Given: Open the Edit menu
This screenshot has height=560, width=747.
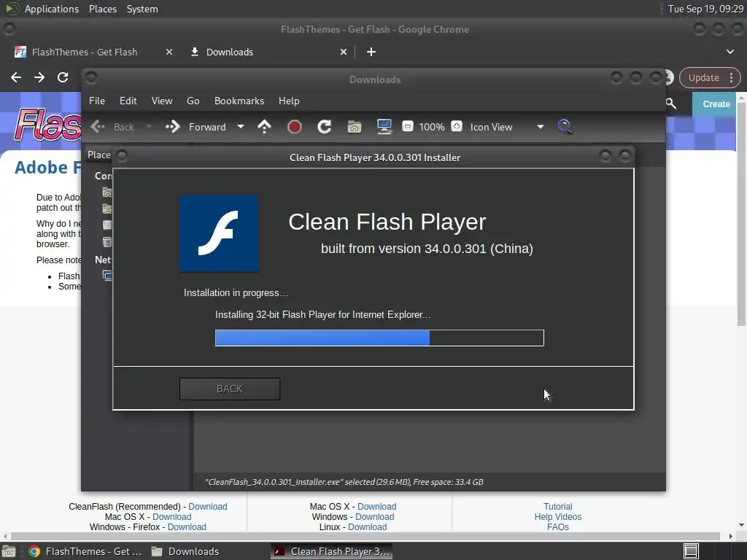Looking at the screenshot, I should [x=128, y=101].
